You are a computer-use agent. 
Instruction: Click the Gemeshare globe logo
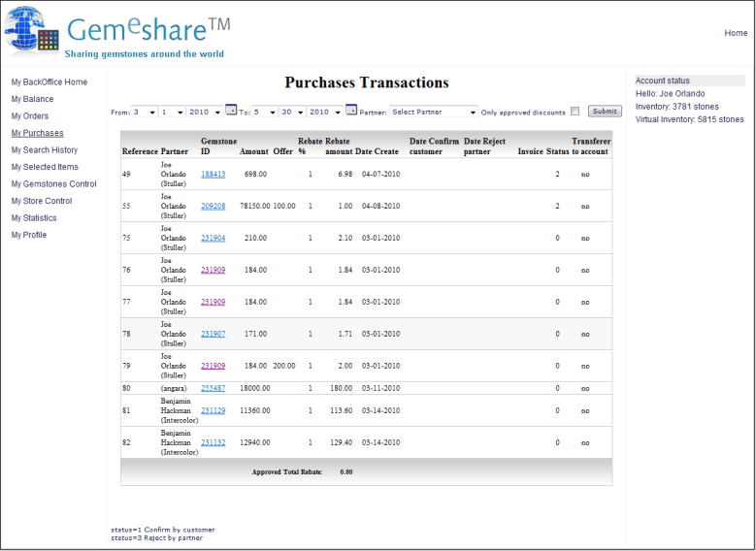click(x=32, y=29)
